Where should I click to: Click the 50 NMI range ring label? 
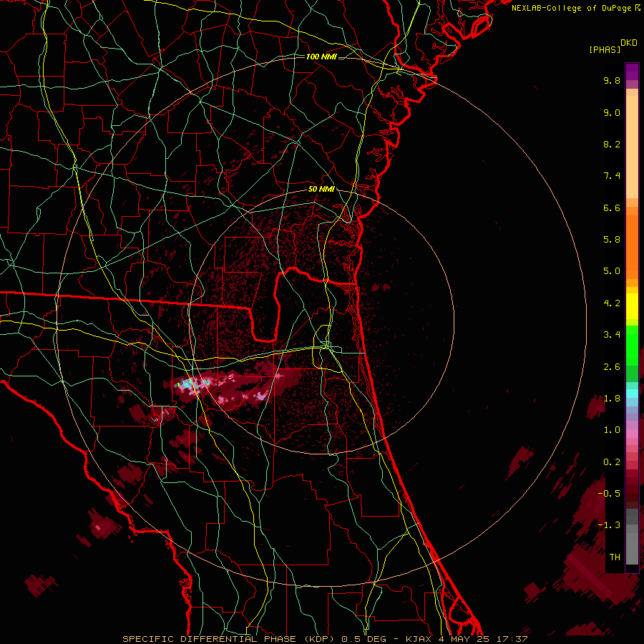coord(321,189)
